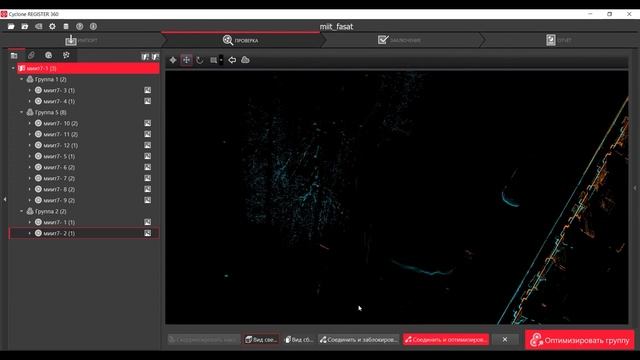Click the image icon on миит7- 4 row
Viewport: 640px width, 360px height.
[148, 101]
